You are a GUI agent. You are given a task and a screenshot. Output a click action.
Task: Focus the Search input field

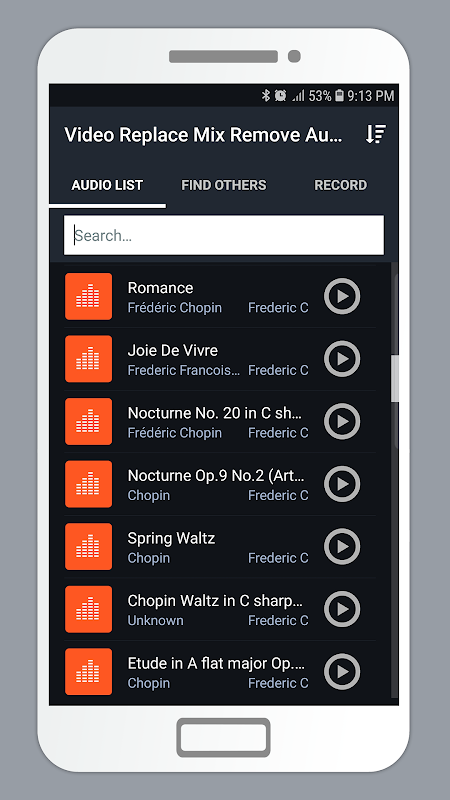[224, 235]
